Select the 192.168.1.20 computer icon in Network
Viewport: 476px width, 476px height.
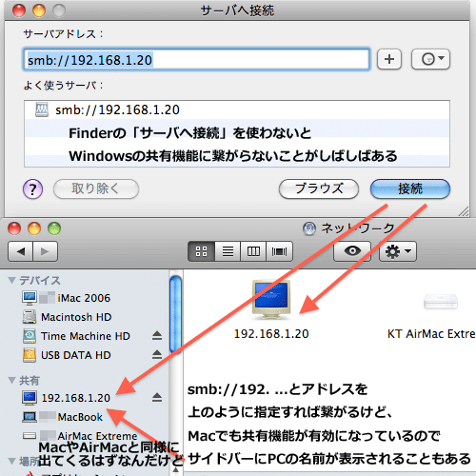click(x=271, y=300)
